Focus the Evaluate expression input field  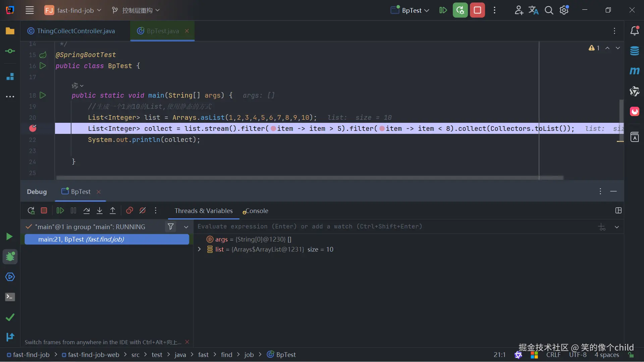coord(396,226)
